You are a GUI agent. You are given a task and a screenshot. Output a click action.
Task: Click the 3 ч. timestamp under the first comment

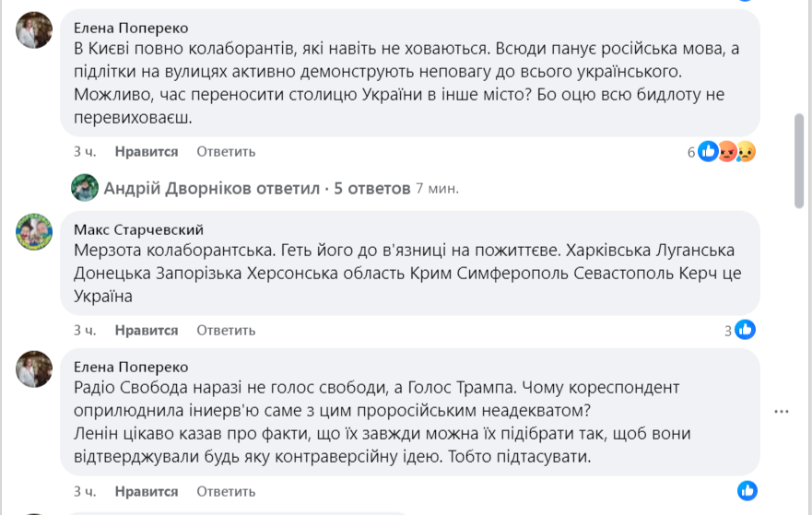85,151
